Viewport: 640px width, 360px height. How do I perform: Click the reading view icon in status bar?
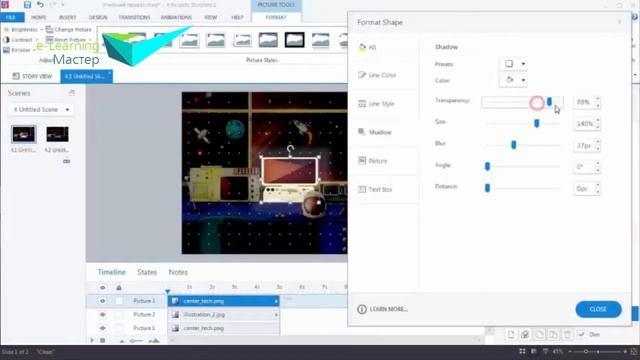pyautogui.click(x=533, y=351)
